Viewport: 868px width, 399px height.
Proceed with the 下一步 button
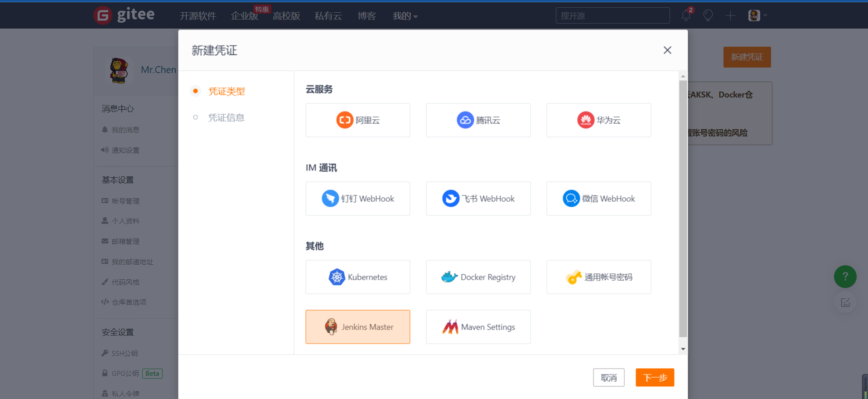[x=655, y=377]
